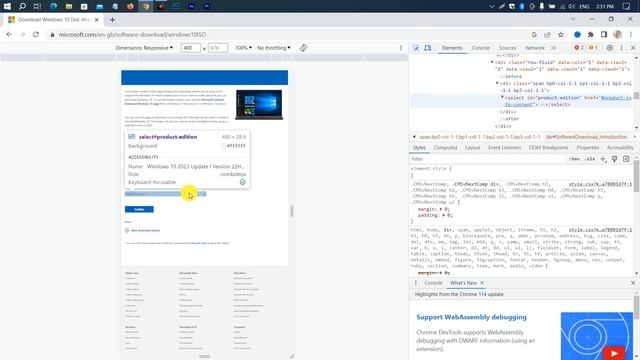Open drawer three-dot menu beside Console

tap(416, 282)
